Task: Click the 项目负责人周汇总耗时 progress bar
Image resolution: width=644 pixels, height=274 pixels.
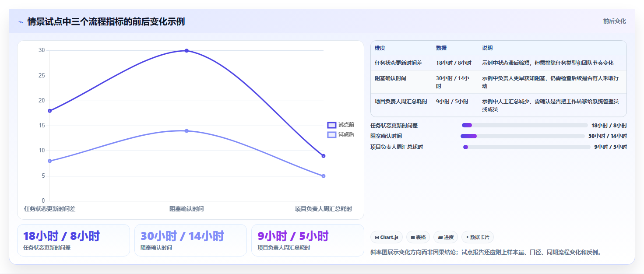Action: click(x=527, y=147)
